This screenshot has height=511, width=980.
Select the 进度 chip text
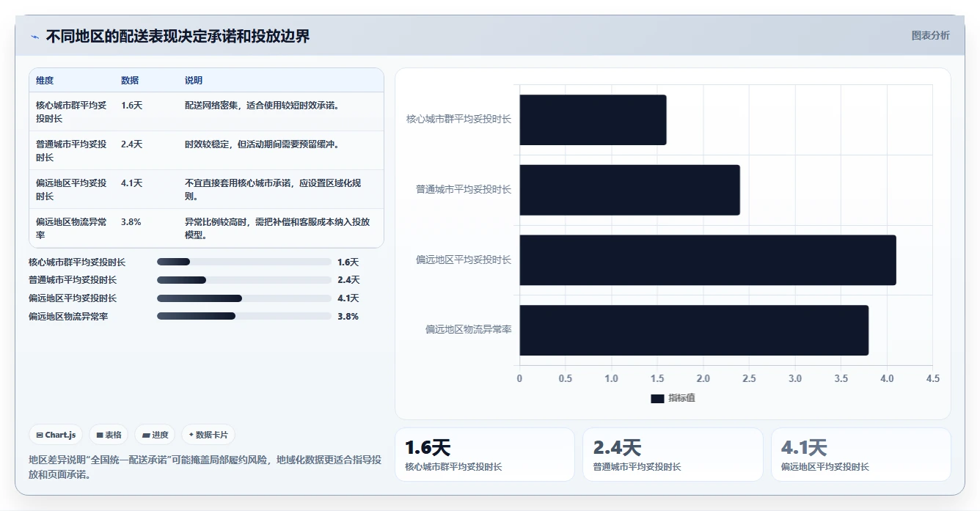[160, 435]
